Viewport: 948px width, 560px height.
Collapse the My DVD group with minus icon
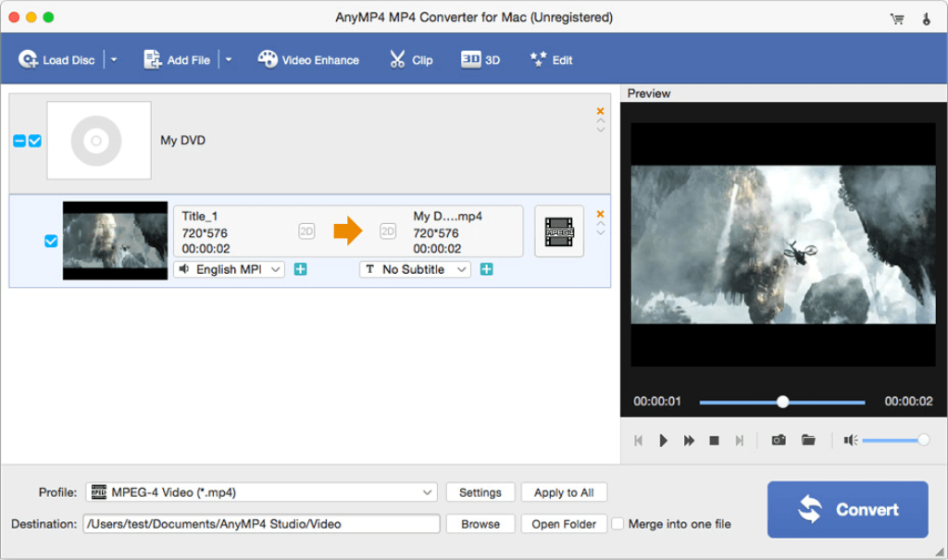click(x=19, y=141)
